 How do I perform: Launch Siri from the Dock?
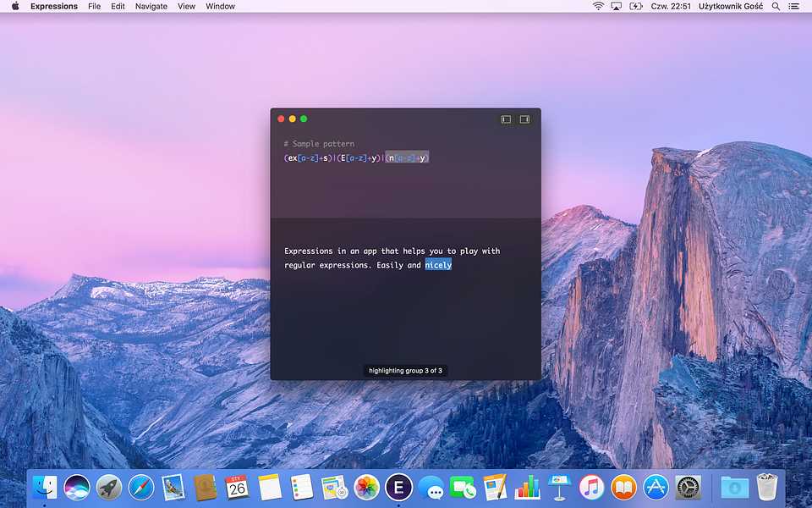77,488
